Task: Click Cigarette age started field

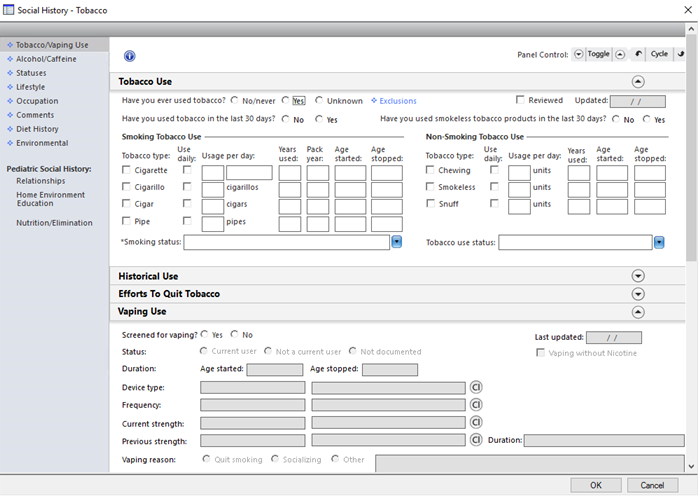Action: tap(350, 173)
